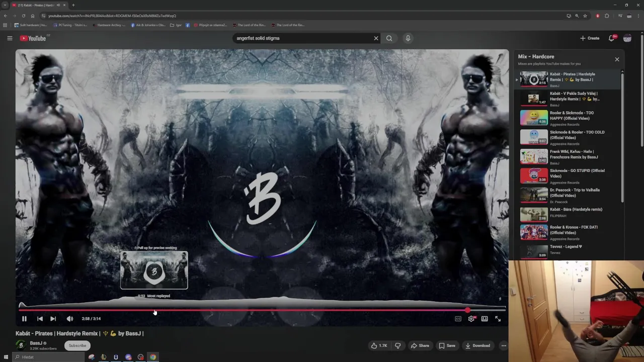
Task: Open the notifications bell
Action: point(612,38)
